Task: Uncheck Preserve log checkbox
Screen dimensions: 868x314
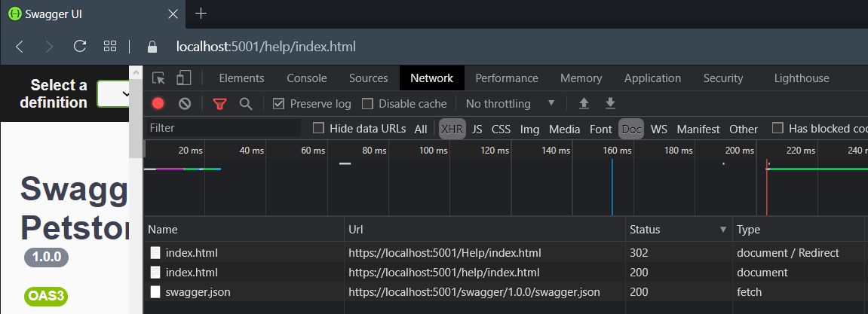Action: (279, 104)
